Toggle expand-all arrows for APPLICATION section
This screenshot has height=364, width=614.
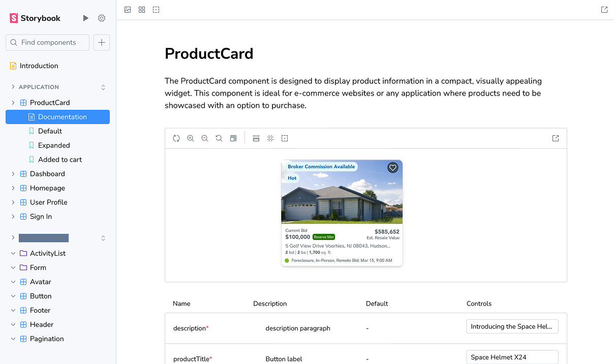point(103,87)
